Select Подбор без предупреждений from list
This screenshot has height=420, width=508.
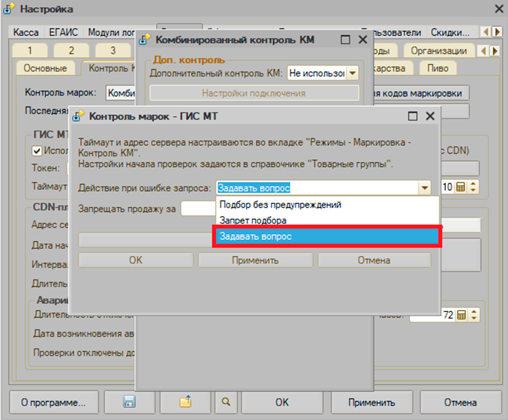(x=280, y=205)
